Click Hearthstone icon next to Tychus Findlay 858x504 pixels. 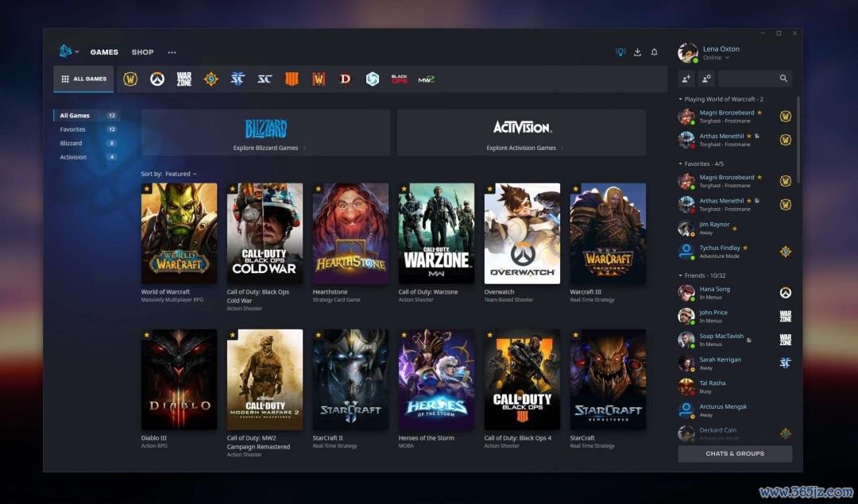pos(785,252)
